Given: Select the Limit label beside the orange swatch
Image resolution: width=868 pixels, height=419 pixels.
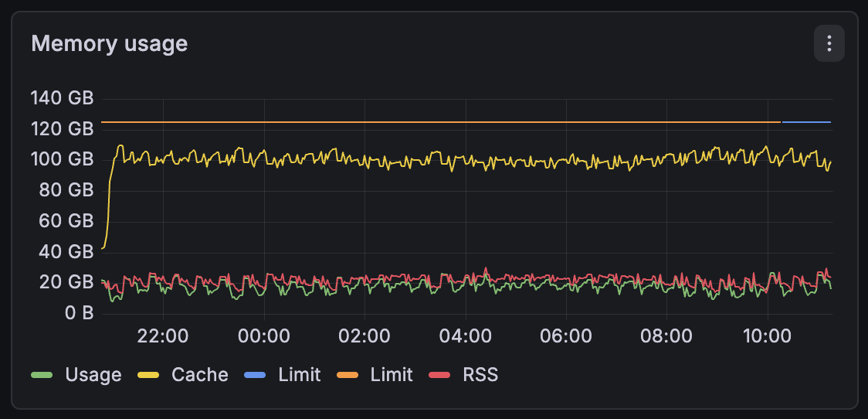Looking at the screenshot, I should point(392,375).
